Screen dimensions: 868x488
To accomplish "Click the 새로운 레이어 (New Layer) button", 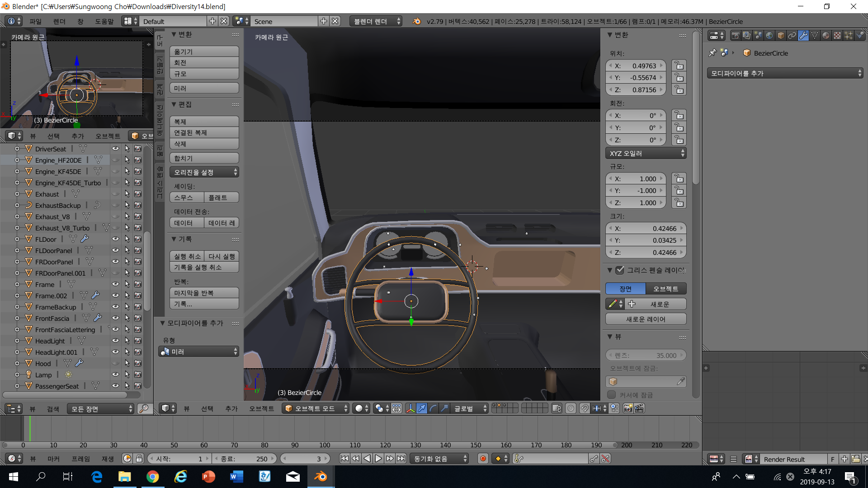I will (x=646, y=319).
